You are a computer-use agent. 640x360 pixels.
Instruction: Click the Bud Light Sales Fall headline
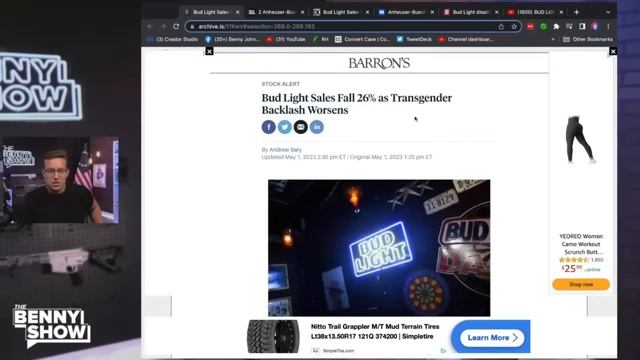coord(357,104)
